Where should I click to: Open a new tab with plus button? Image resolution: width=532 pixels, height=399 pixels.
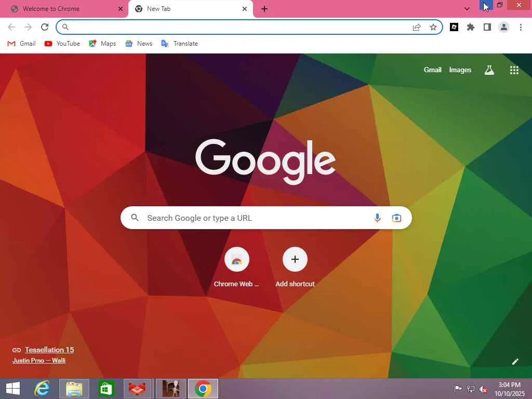coord(264,9)
